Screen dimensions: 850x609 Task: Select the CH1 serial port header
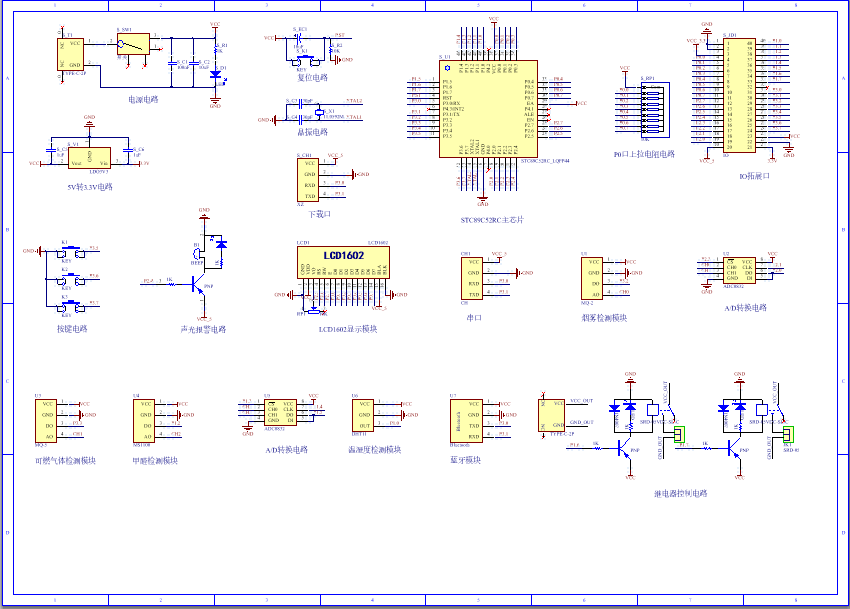tap(472, 278)
